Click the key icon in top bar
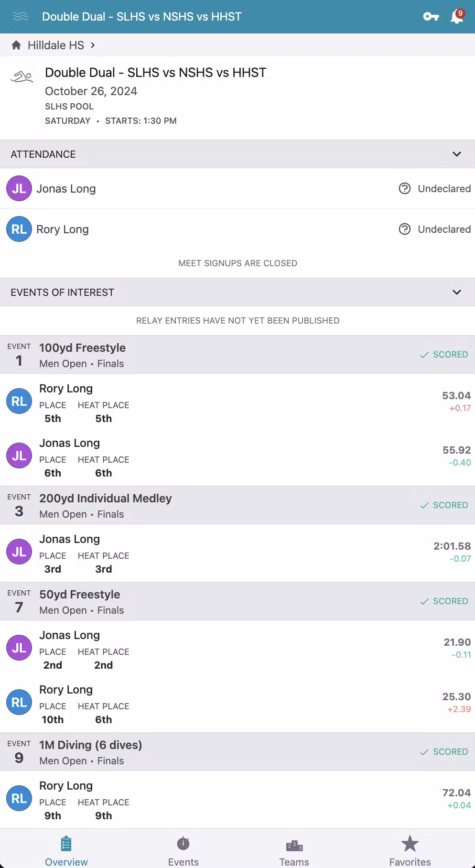Viewport: 475px width, 868px height. click(431, 17)
